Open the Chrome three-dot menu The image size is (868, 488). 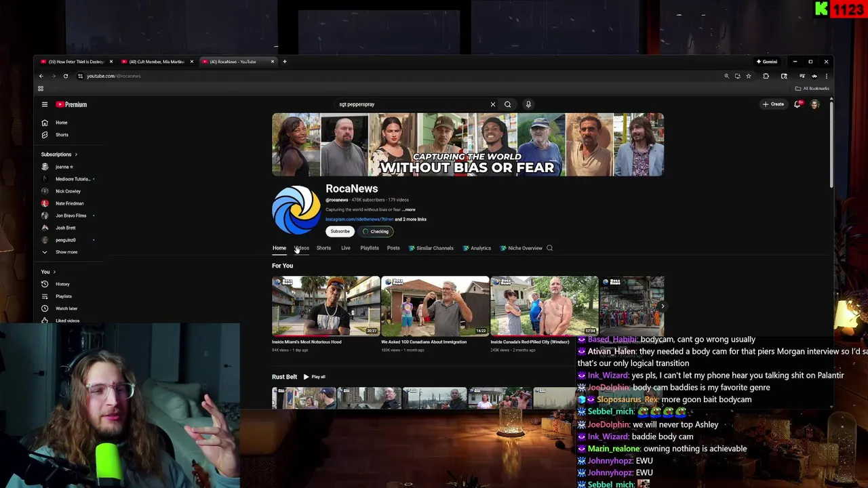point(826,76)
